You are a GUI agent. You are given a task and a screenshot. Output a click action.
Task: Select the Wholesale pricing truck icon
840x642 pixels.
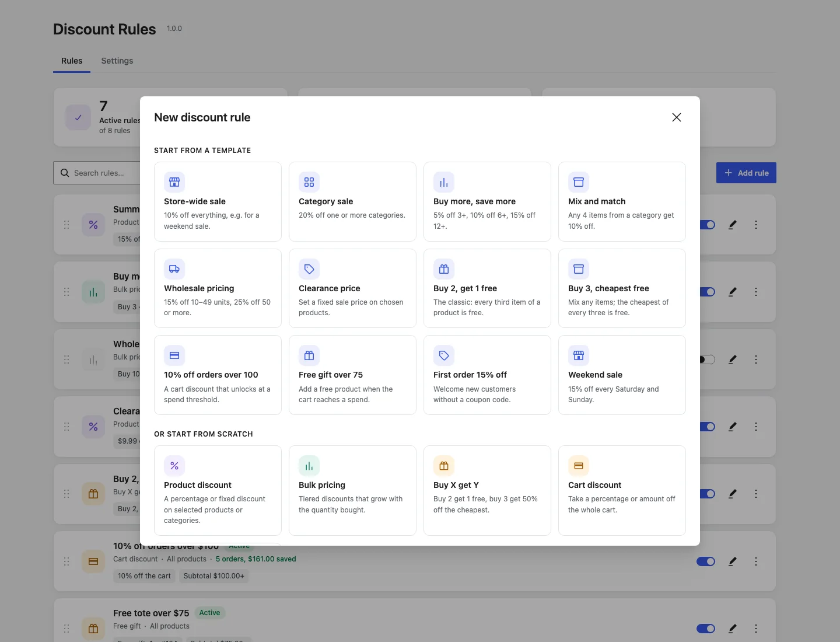tap(174, 269)
